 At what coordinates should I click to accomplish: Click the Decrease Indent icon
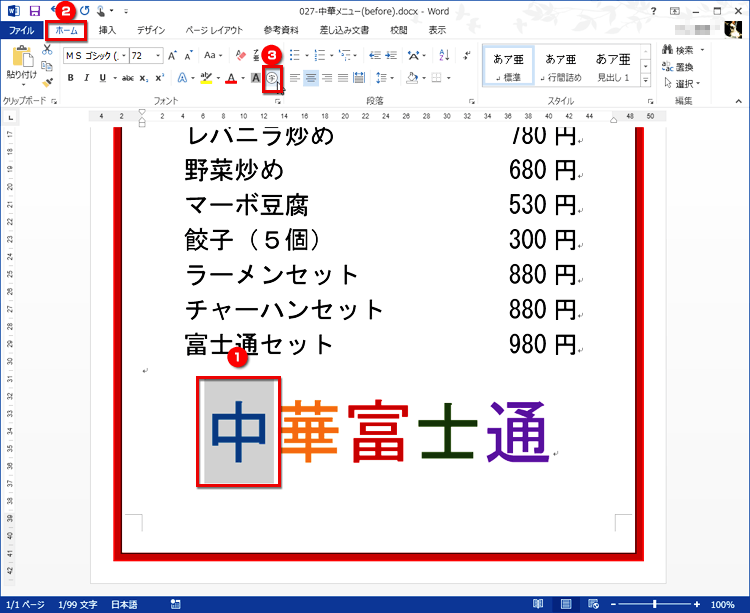375,55
